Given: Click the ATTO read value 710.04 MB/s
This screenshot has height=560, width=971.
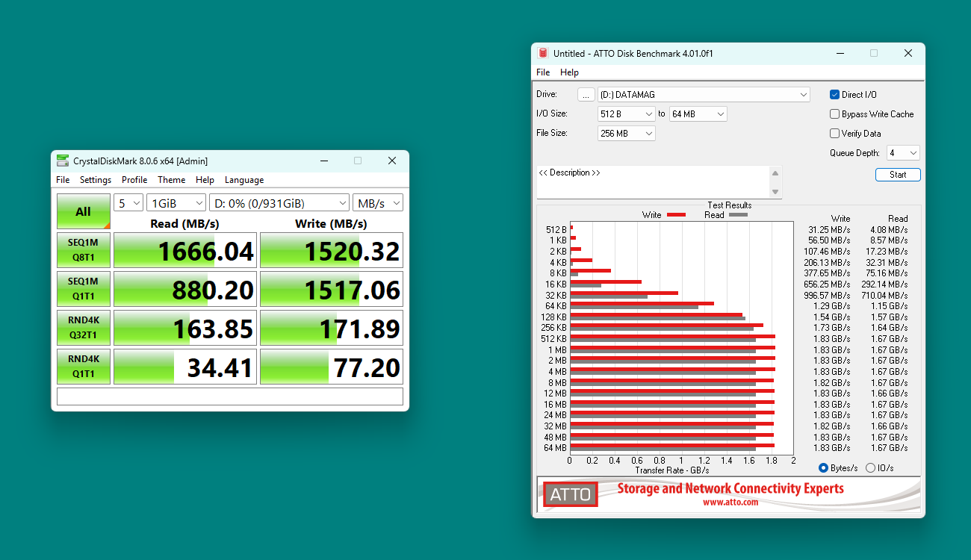Looking at the screenshot, I should (x=885, y=295).
